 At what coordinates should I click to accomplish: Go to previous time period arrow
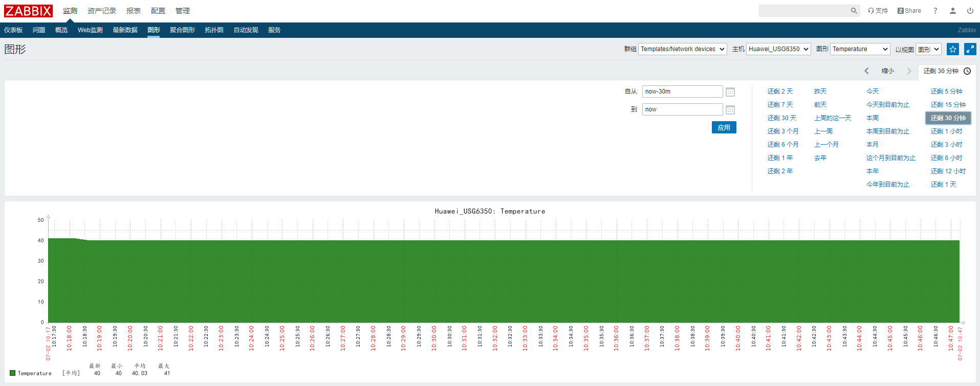click(x=866, y=71)
